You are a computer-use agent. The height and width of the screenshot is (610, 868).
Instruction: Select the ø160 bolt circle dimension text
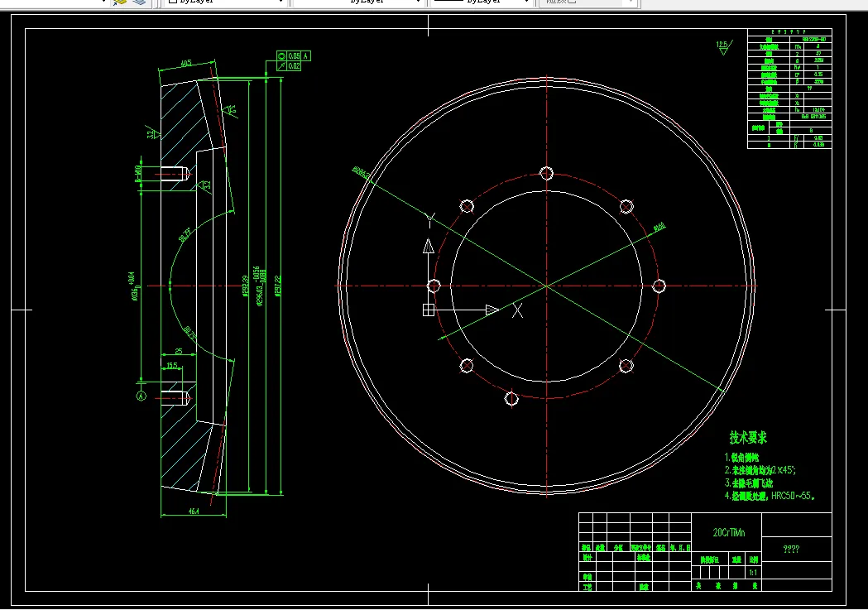click(659, 227)
